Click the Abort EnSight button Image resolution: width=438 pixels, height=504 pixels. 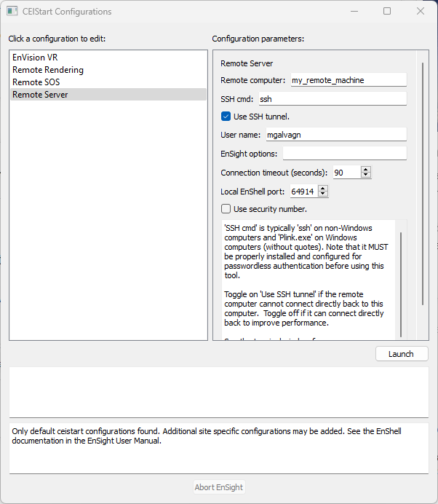pos(219,487)
